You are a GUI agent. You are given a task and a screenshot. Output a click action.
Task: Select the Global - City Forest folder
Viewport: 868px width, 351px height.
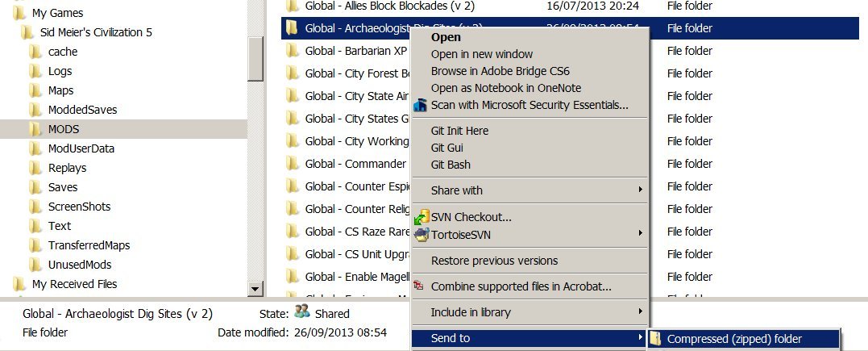coord(357,73)
